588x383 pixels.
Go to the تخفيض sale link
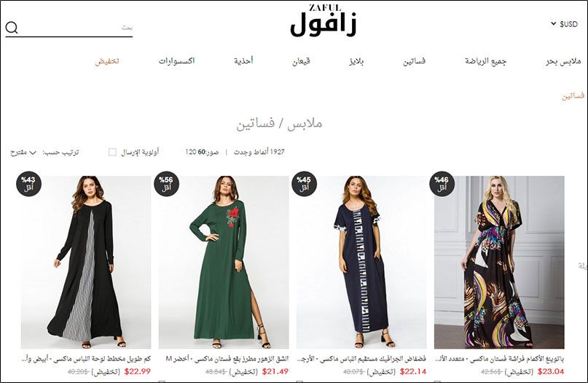pyautogui.click(x=107, y=61)
